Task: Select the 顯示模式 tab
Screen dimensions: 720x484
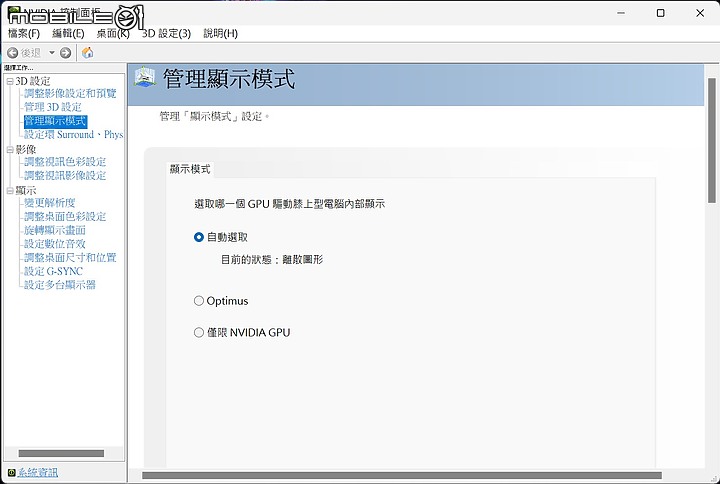Action: [190, 169]
